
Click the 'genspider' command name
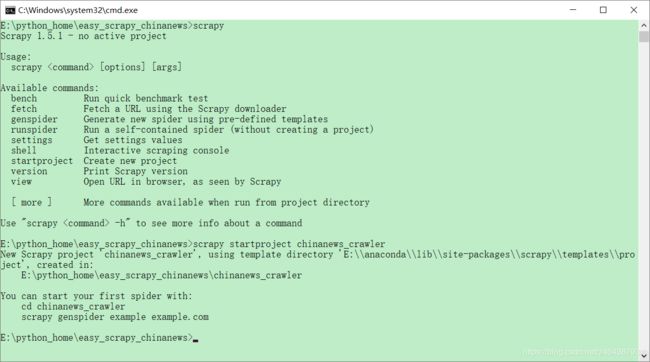34,119
